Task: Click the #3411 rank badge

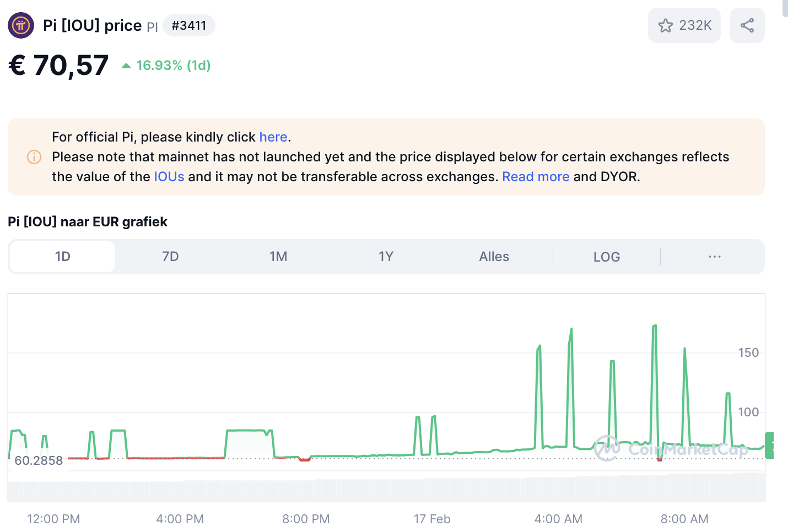Action: pyautogui.click(x=189, y=25)
